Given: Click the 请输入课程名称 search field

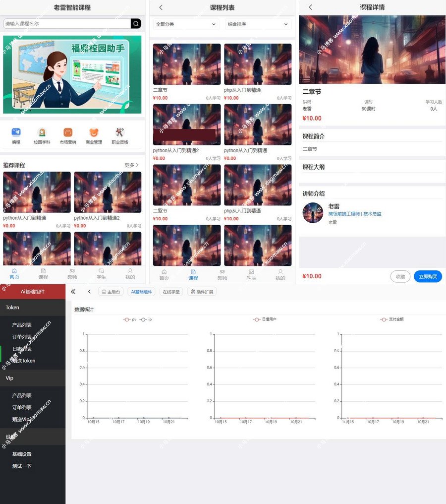Looking at the screenshot, I should (x=67, y=24).
